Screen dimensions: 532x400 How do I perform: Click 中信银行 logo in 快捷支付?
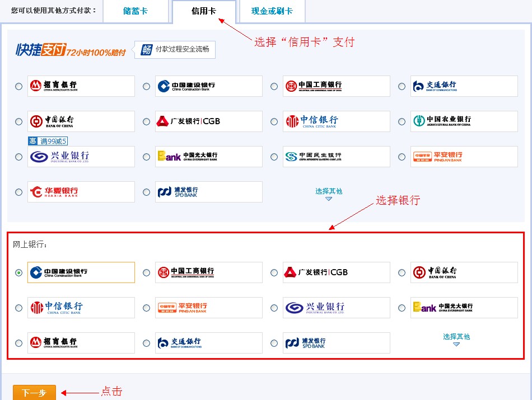[x=336, y=121]
